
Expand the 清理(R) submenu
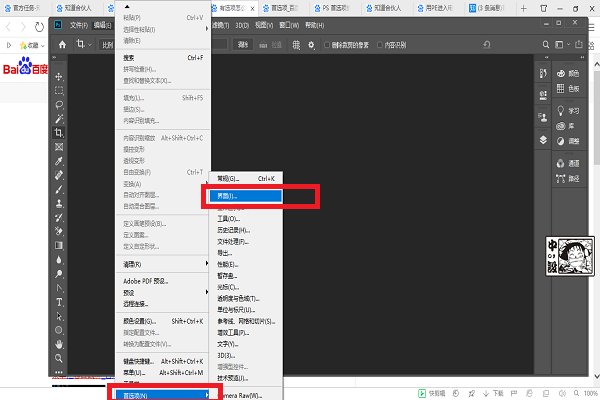pos(163,264)
